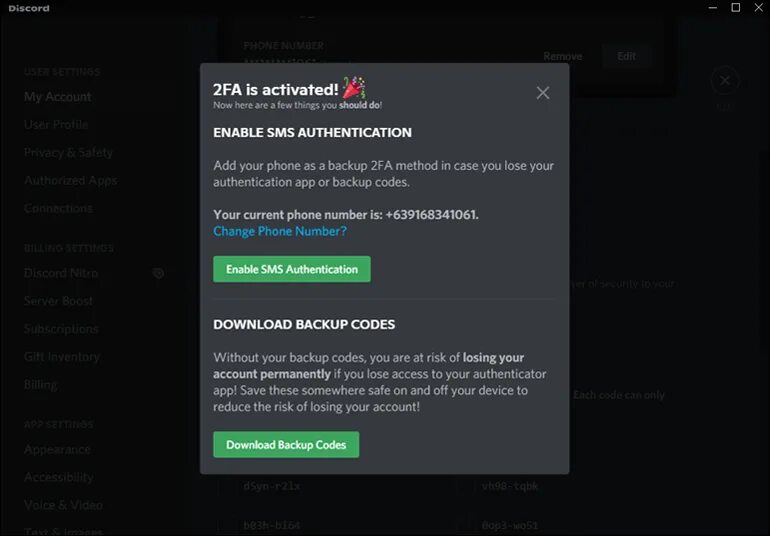770x536 pixels.
Task: Select Discord Nitro in billing settings
Action: tap(61, 273)
